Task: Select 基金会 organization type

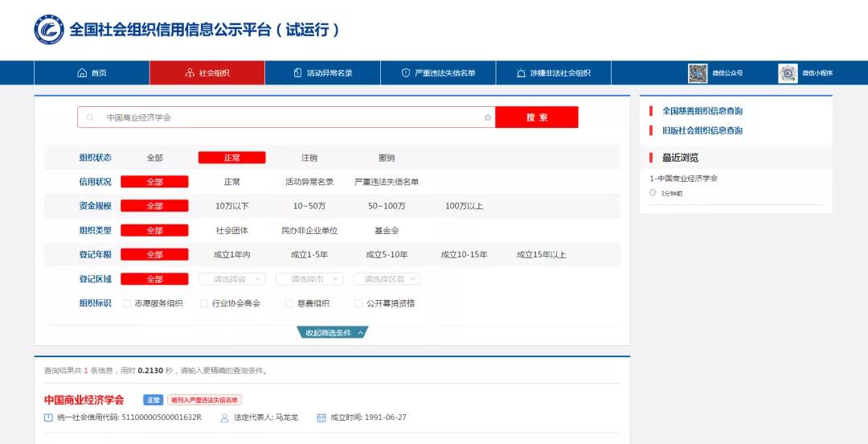Action: [387, 231]
